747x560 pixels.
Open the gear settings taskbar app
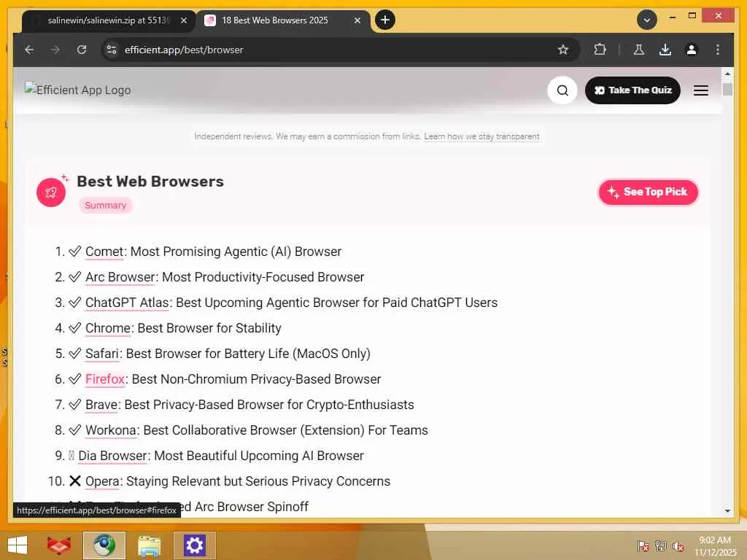[194, 545]
